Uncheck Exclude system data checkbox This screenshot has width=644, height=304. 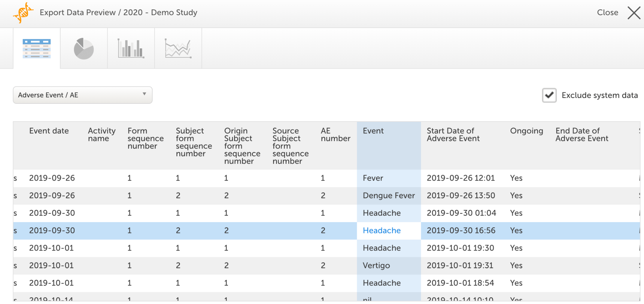pos(549,95)
